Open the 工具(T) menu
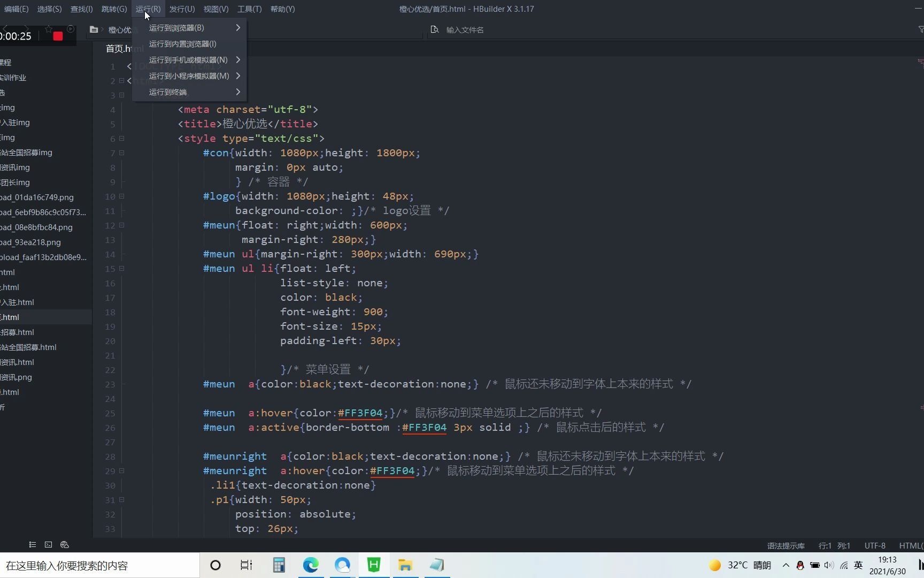Image resolution: width=924 pixels, height=578 pixels. pyautogui.click(x=249, y=9)
